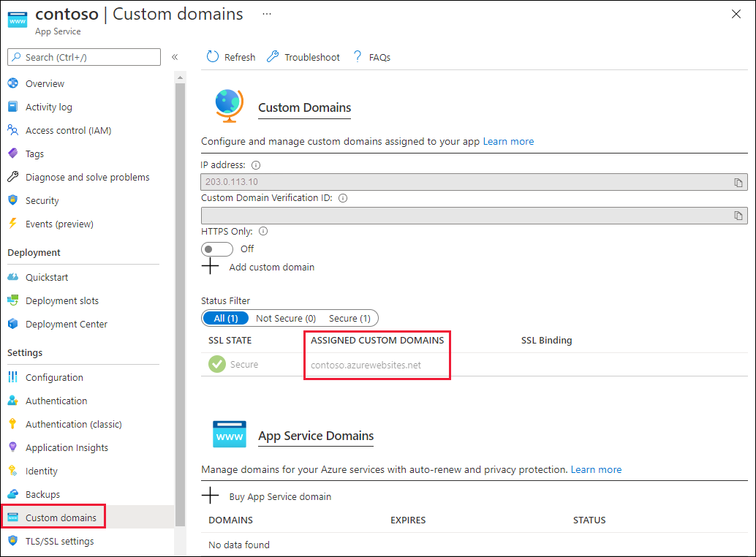The image size is (756, 557).
Task: Click the Refresh icon in the toolbar
Action: [213, 57]
